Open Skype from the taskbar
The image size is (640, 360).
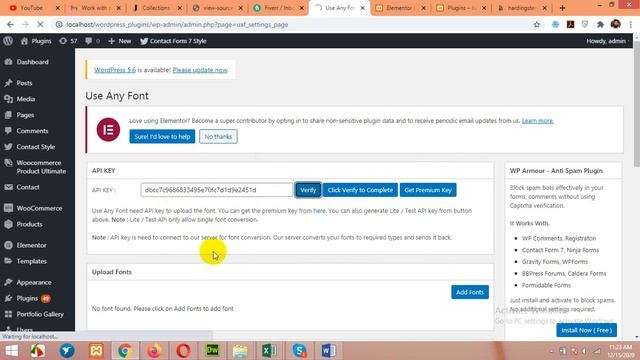pyautogui.click(x=299, y=351)
